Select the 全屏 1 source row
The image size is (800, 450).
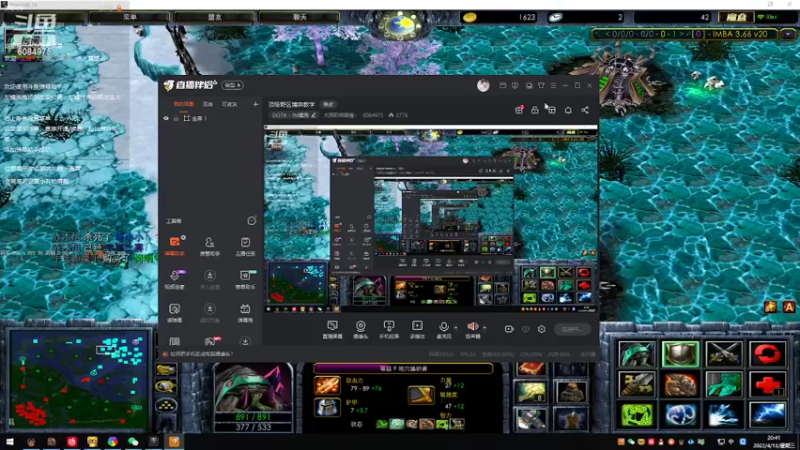(210, 118)
